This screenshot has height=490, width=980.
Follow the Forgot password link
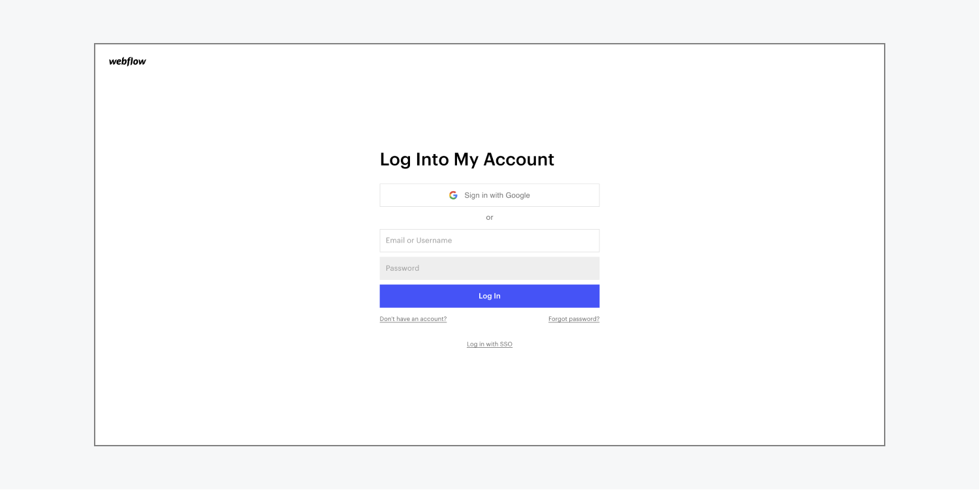[574, 319]
